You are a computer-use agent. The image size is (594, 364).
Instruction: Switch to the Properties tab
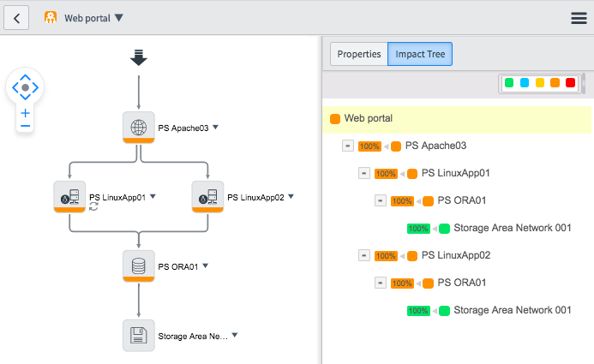coord(359,54)
